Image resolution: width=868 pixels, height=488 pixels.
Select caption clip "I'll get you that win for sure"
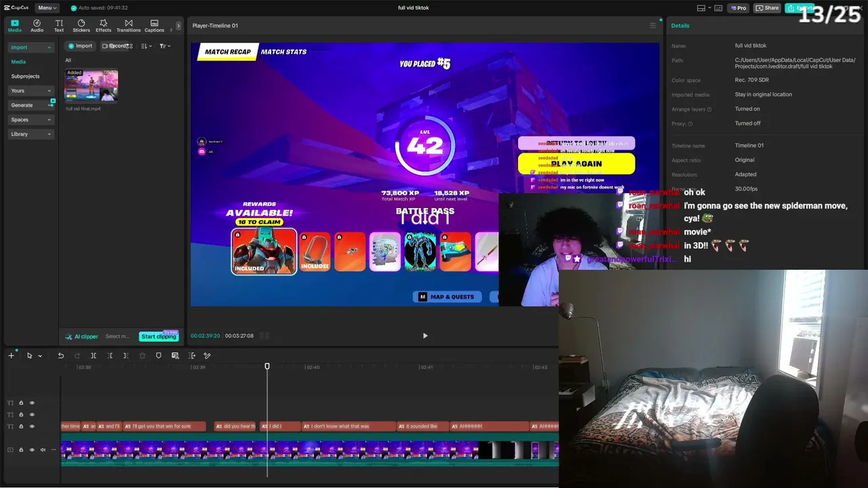pos(165,426)
